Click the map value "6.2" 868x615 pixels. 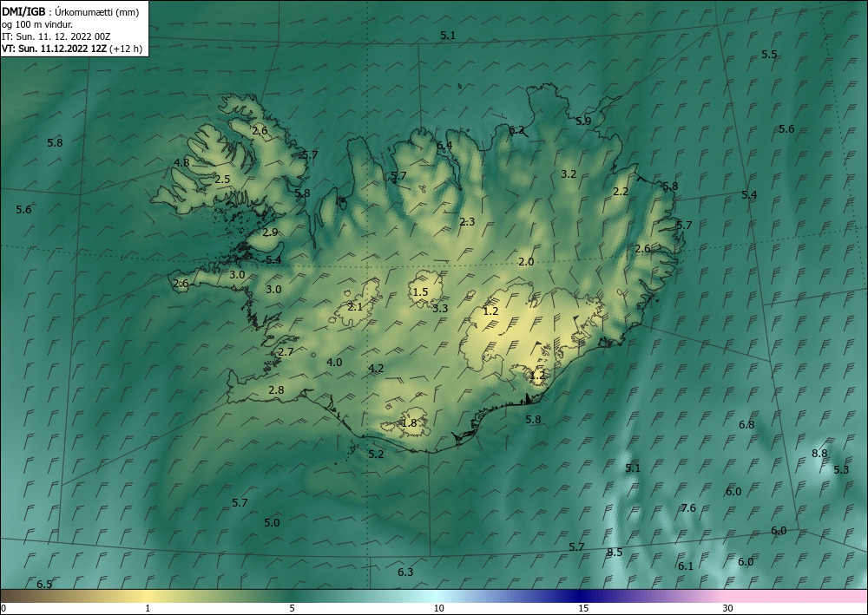pos(516,130)
